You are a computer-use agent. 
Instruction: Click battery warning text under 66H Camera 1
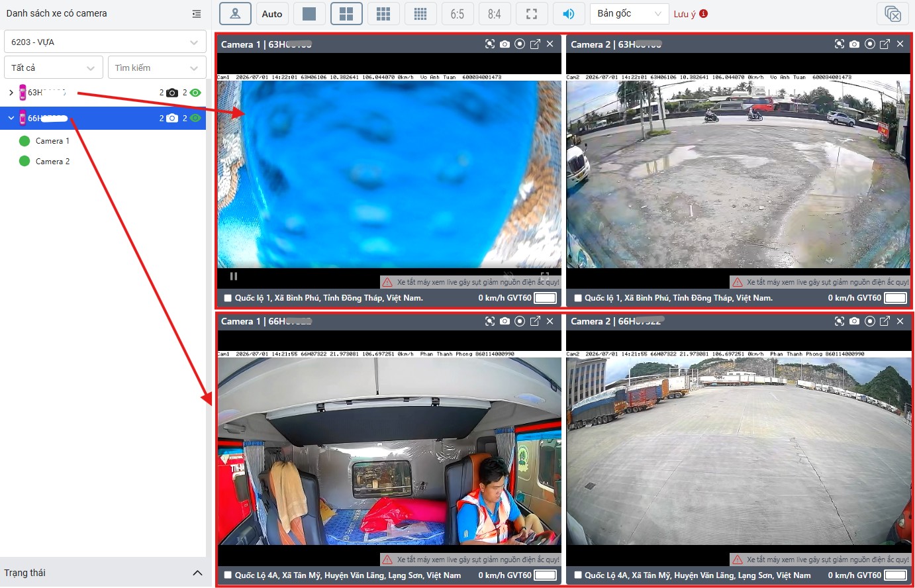click(478, 560)
